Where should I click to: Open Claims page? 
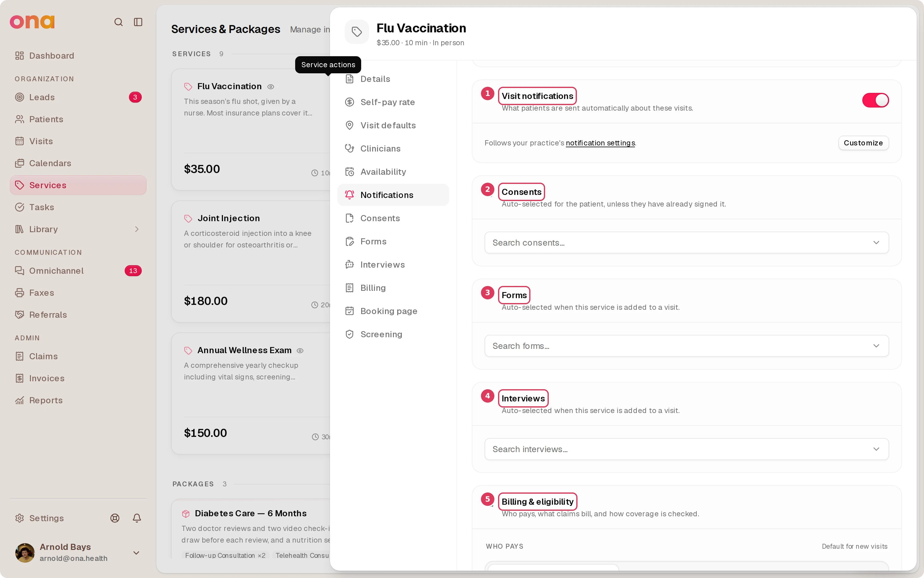pyautogui.click(x=78, y=356)
